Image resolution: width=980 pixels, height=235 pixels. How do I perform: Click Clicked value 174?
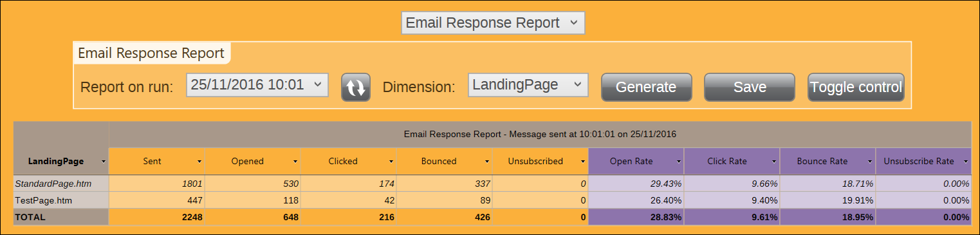point(387,183)
